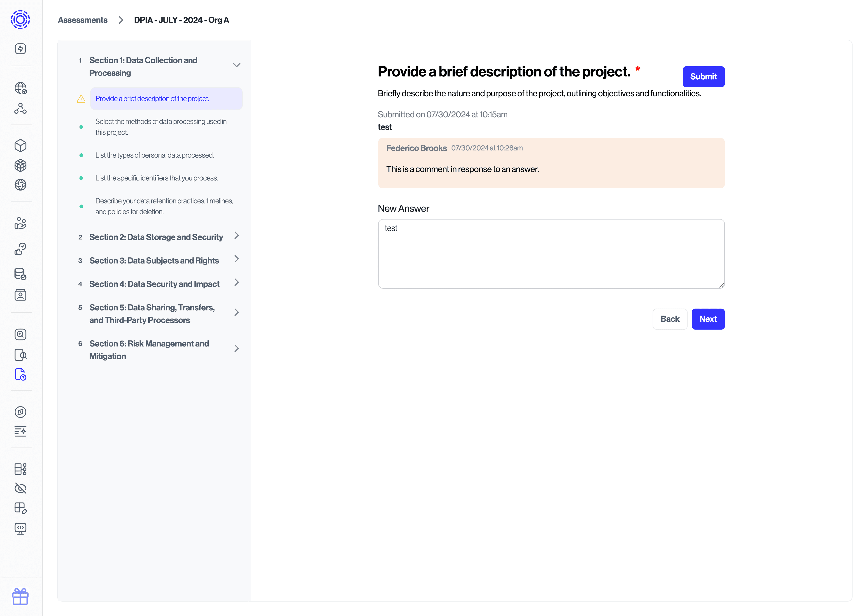Expand Section 2: Data Storage and Security
The image size is (867, 616).
click(236, 235)
